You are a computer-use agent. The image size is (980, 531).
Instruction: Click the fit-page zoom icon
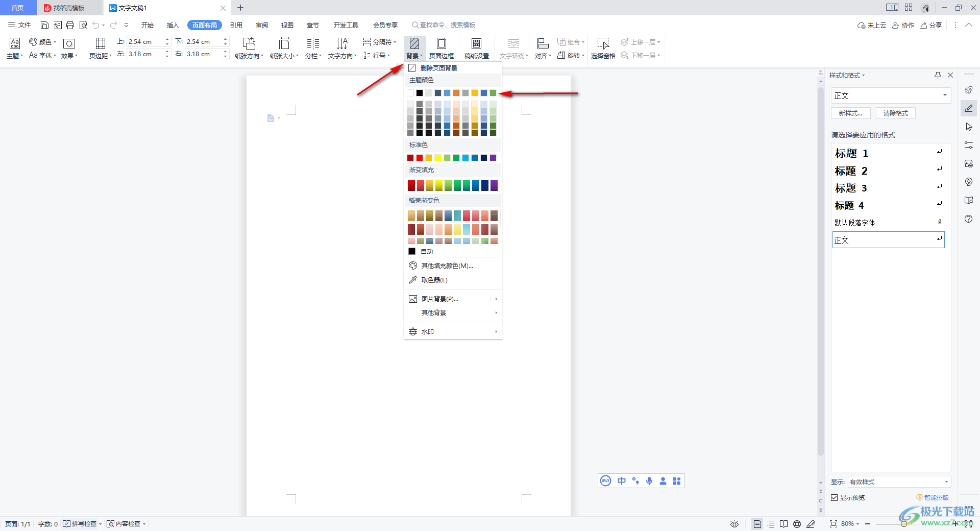point(833,524)
